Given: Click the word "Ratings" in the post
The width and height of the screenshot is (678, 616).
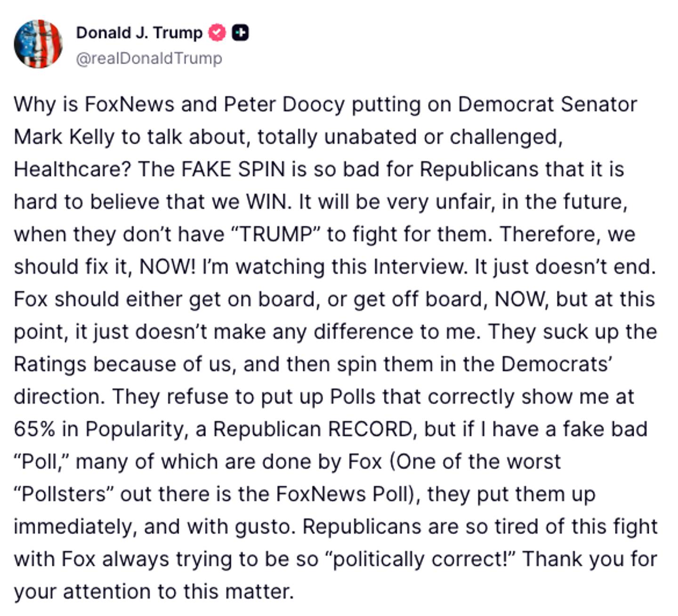Looking at the screenshot, I should point(50,364).
